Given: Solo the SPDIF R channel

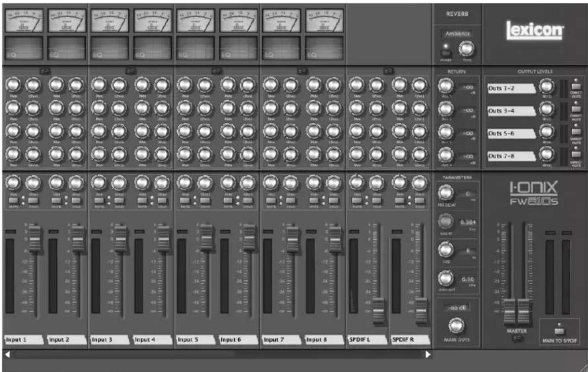Looking at the screenshot, I should (420, 201).
